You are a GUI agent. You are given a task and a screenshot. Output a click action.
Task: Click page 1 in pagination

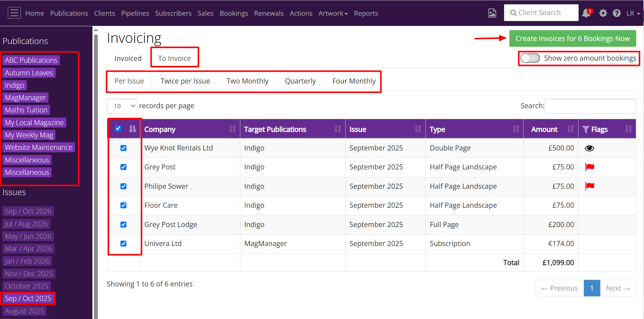[592, 288]
